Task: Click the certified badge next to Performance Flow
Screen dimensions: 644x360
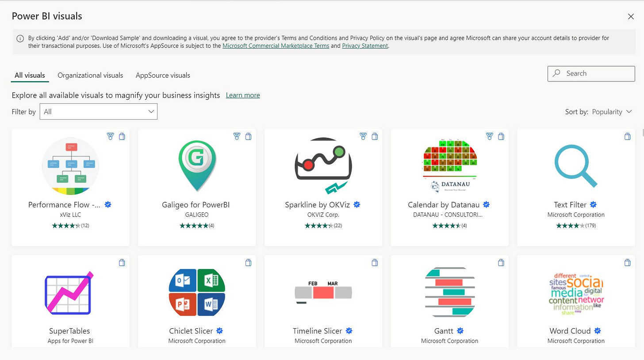Action: tap(108, 205)
